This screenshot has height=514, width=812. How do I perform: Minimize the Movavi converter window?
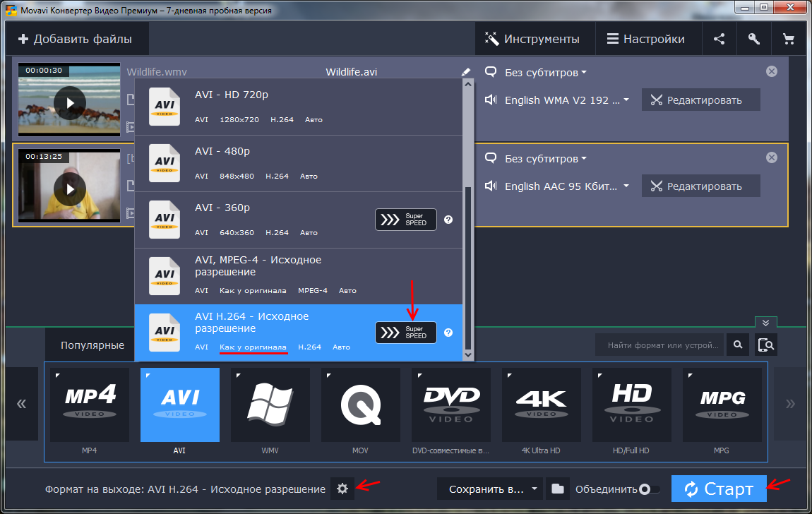coord(745,8)
